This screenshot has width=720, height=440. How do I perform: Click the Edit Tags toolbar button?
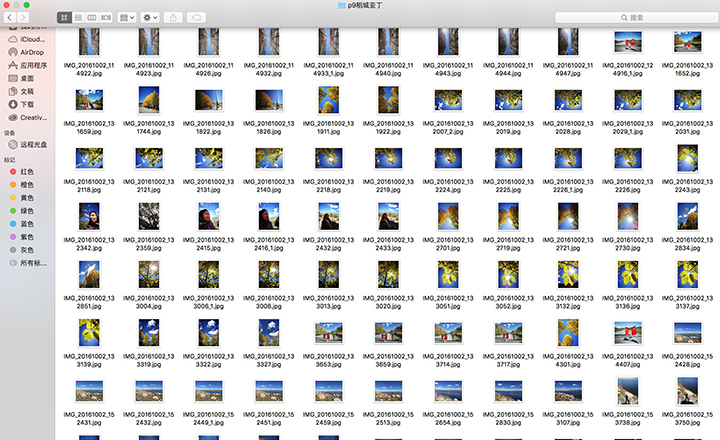[196, 17]
